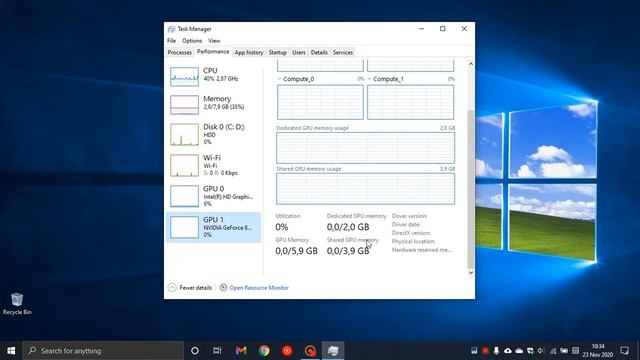Click the volume speaker tray icon
Image resolution: width=640 pixels, height=360 pixels.
(541, 351)
